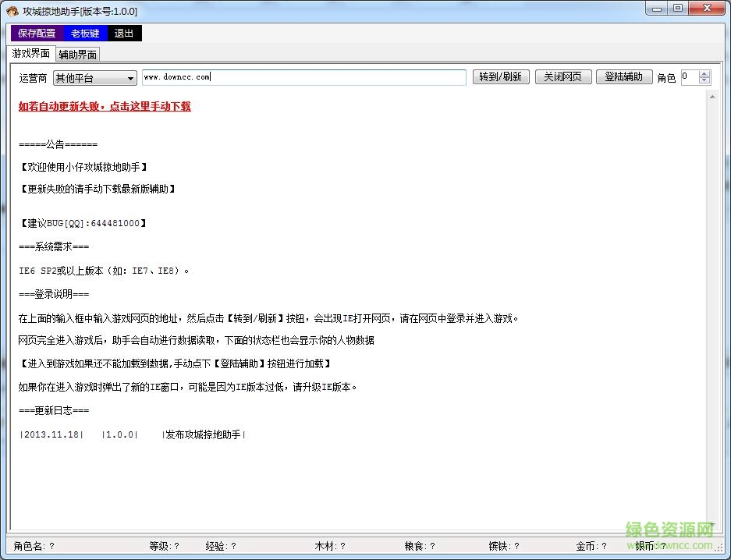
Task: Click the 等级 status bar label
Action: click(164, 546)
